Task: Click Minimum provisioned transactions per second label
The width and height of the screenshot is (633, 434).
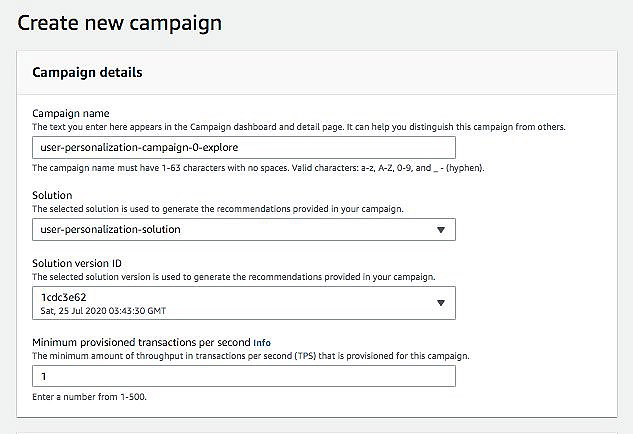Action: click(141, 342)
